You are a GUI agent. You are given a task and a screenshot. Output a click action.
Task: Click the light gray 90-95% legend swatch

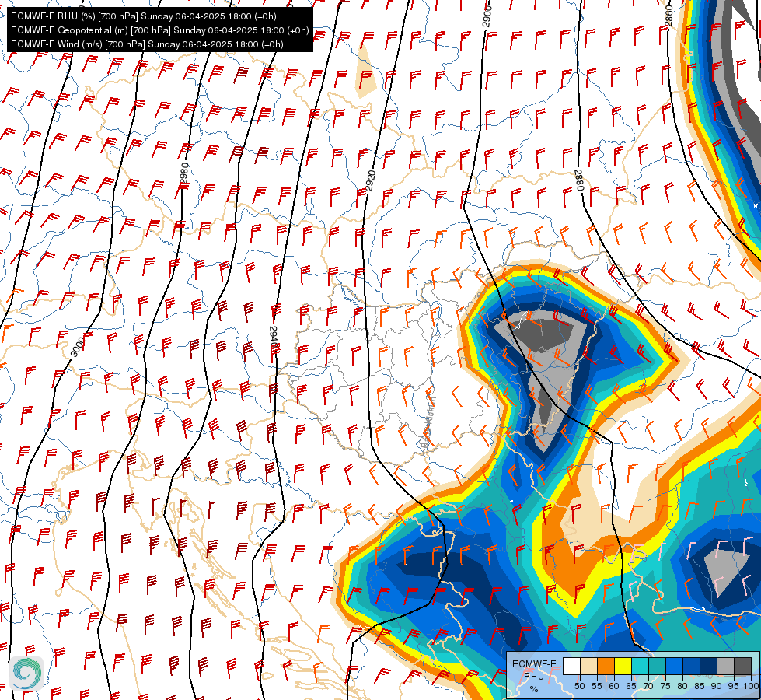[725, 666]
